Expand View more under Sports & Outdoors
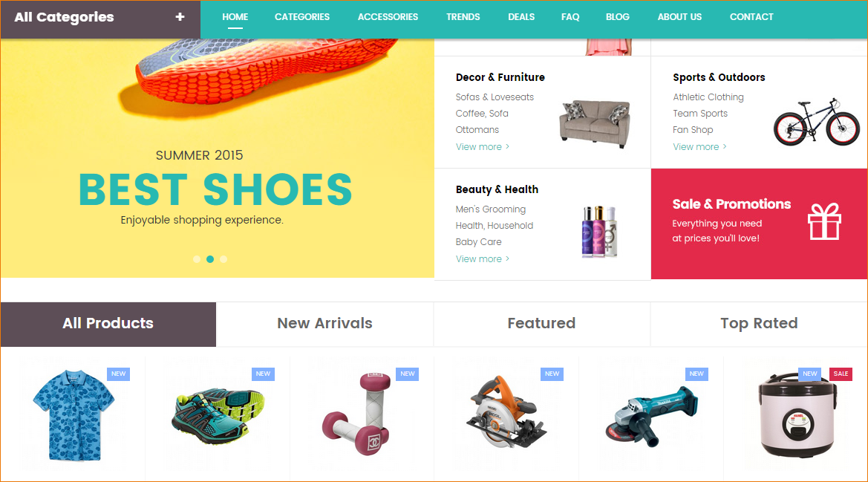This screenshot has height=482, width=868. coord(699,146)
